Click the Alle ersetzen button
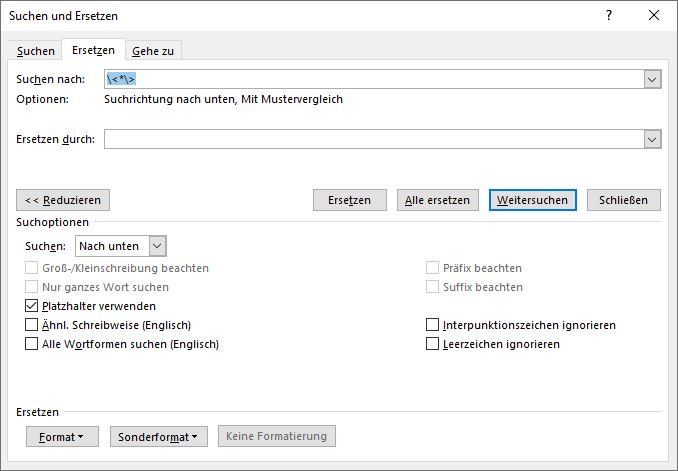This screenshot has height=471, width=678. click(x=437, y=200)
